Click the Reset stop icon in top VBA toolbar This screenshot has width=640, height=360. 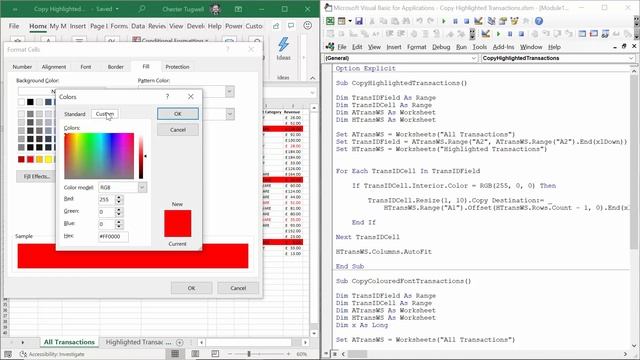click(466, 21)
